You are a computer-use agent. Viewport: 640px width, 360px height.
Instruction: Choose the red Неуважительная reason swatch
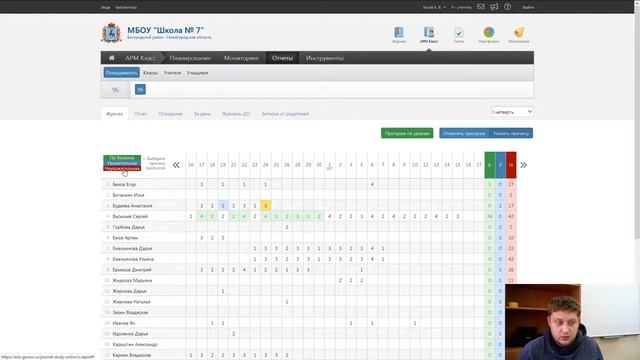[x=122, y=168]
